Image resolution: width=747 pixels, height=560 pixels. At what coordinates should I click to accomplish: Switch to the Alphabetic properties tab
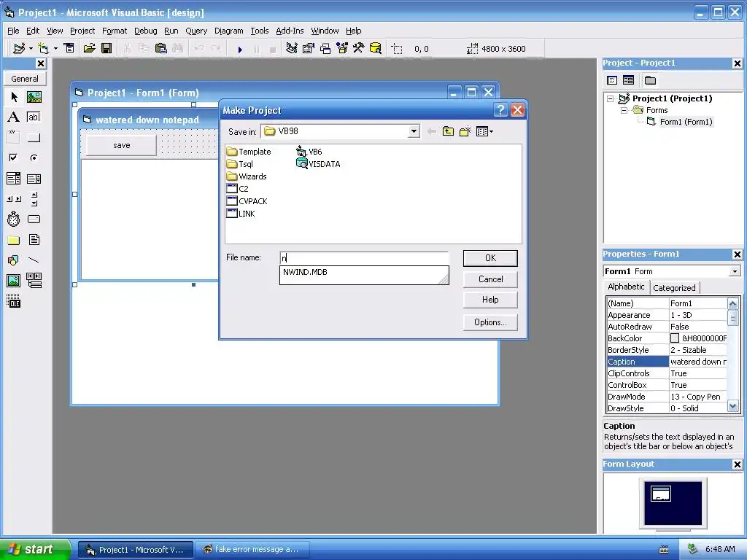[x=626, y=287]
